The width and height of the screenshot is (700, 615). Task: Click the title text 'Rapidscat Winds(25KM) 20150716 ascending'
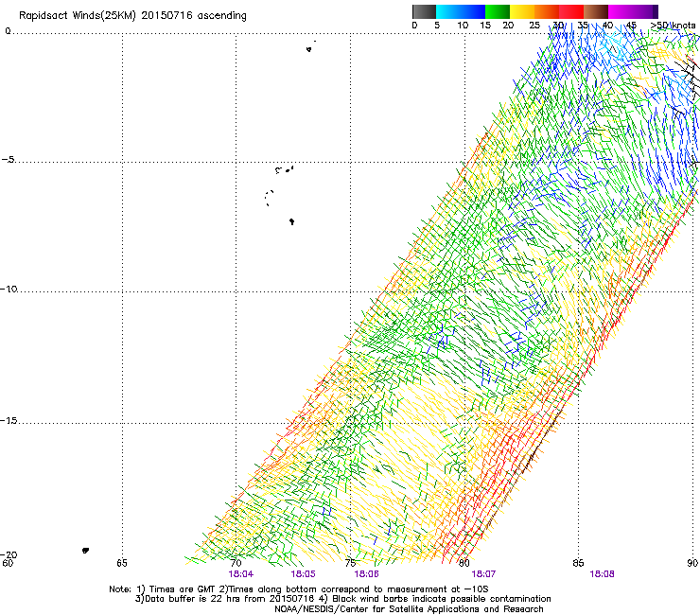pos(132,16)
